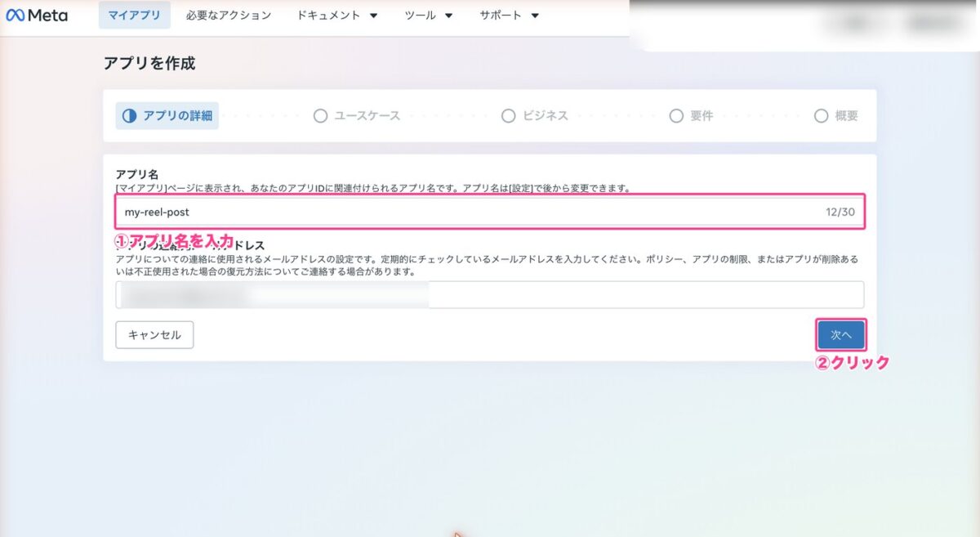Select the ビジネス step
980x537 pixels.
click(x=535, y=116)
